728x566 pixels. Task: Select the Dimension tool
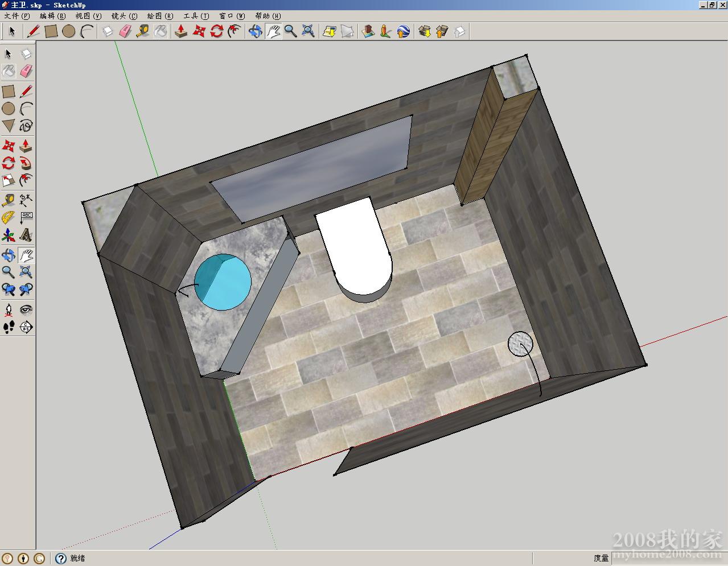click(26, 200)
